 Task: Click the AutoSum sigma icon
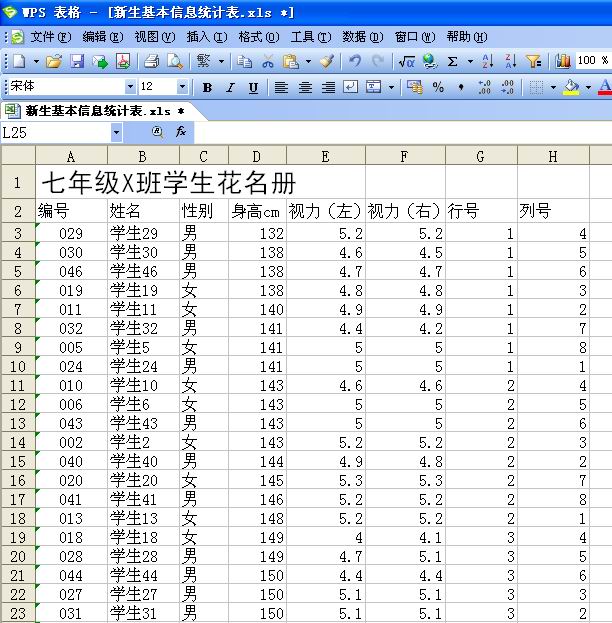pyautogui.click(x=453, y=62)
